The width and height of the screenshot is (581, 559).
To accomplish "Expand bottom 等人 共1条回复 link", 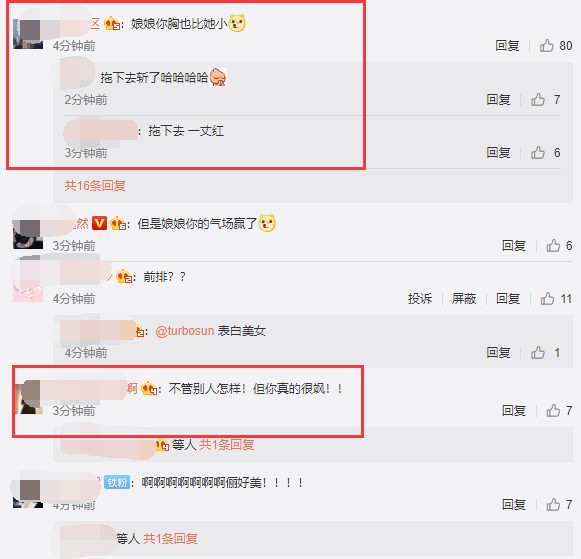I will (170, 538).
